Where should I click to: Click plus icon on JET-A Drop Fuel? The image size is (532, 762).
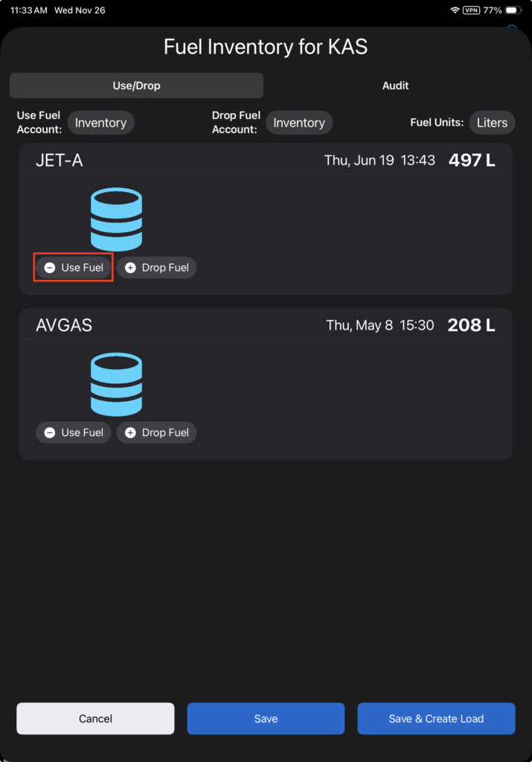pyautogui.click(x=130, y=267)
